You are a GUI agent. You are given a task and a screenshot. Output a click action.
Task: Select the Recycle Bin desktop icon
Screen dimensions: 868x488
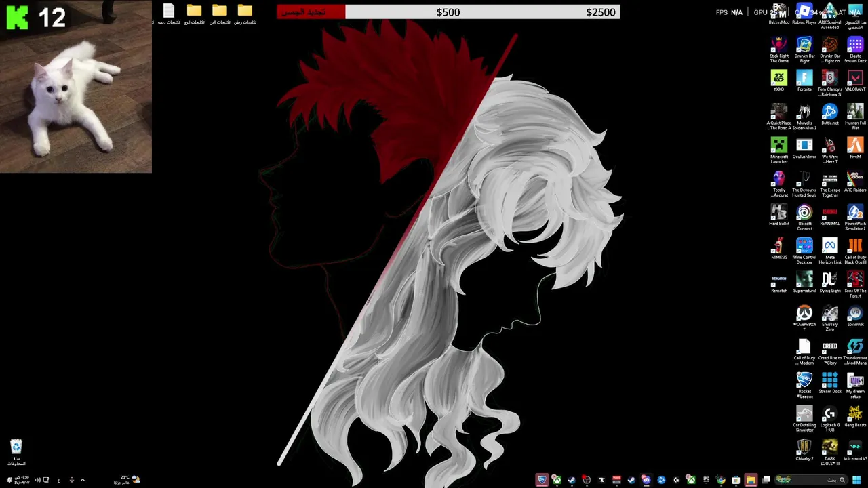pos(16,453)
